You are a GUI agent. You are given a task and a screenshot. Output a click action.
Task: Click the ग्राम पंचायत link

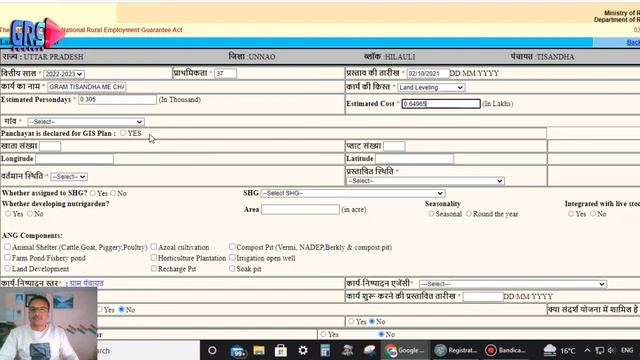(x=87, y=283)
